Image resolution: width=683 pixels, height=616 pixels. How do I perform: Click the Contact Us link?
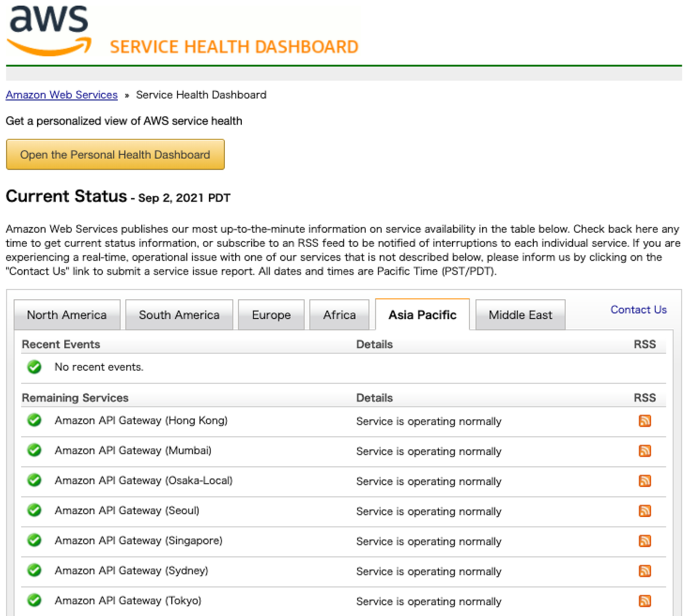[x=638, y=309]
